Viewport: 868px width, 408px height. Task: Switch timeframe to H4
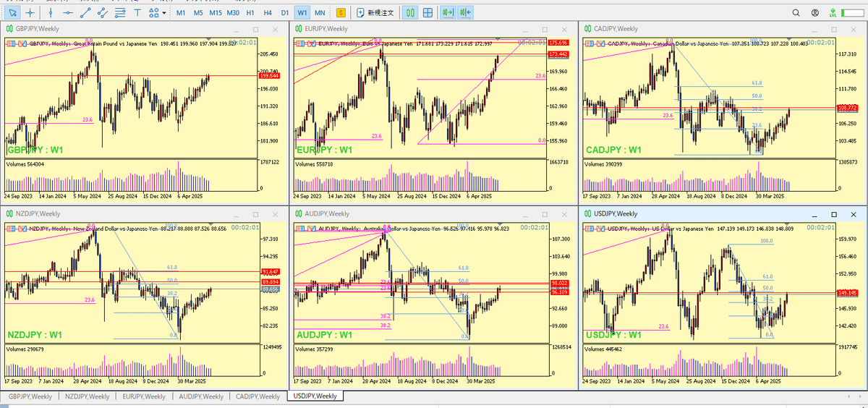point(268,13)
